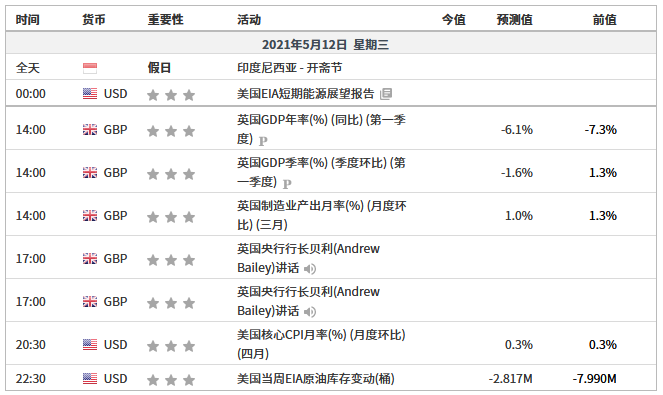This screenshot has width=663, height=395.
Task: Click previous value 1.3% in 英国制造业产出月率 row
Action: tap(603, 216)
